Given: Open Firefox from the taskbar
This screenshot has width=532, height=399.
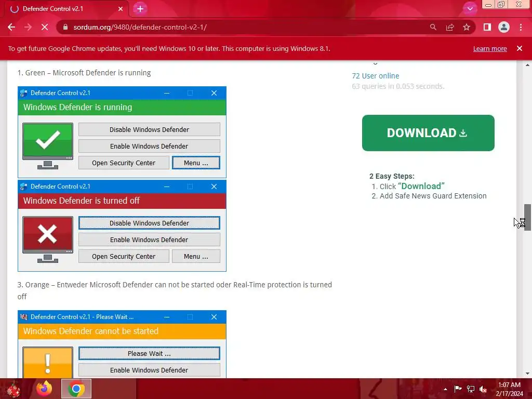Looking at the screenshot, I should click(45, 389).
